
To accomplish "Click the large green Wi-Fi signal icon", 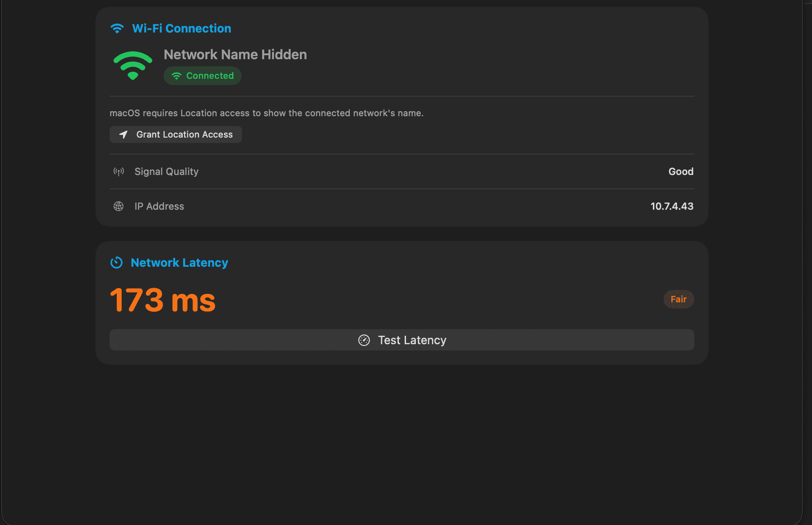I will 133,65.
